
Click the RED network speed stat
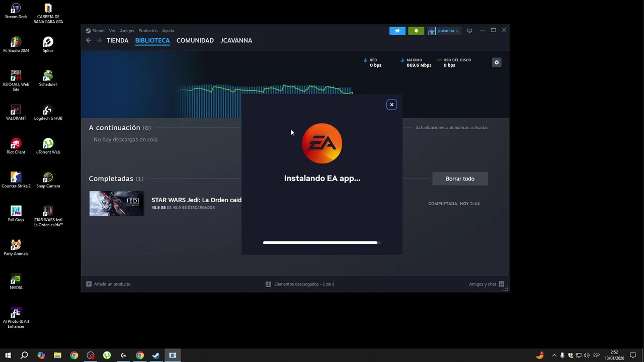click(373, 63)
